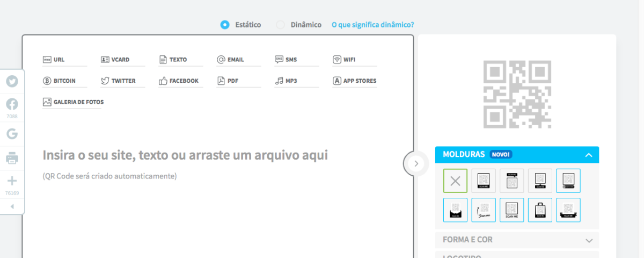Image resolution: width=644 pixels, height=258 pixels.
Task: Click the 'Insira o seu site' text input
Action: pyautogui.click(x=185, y=155)
